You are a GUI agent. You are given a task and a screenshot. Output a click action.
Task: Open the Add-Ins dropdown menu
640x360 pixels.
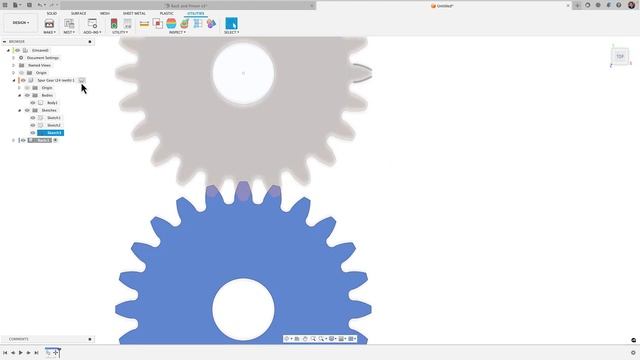pyautogui.click(x=92, y=32)
